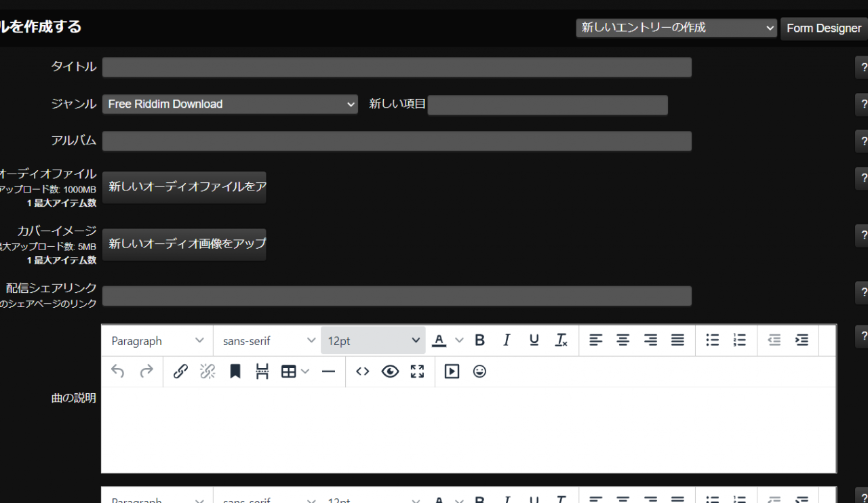
Task: Click the 新しい項目 input field
Action: [x=548, y=105]
